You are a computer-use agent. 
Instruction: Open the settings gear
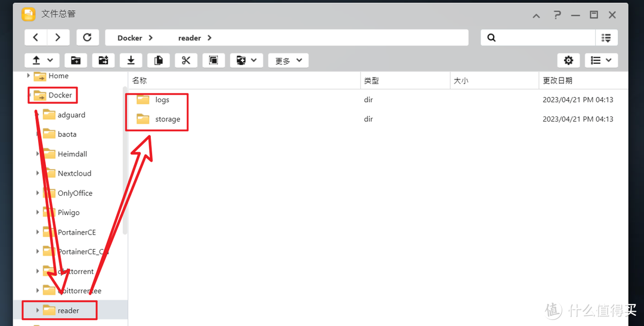(568, 60)
